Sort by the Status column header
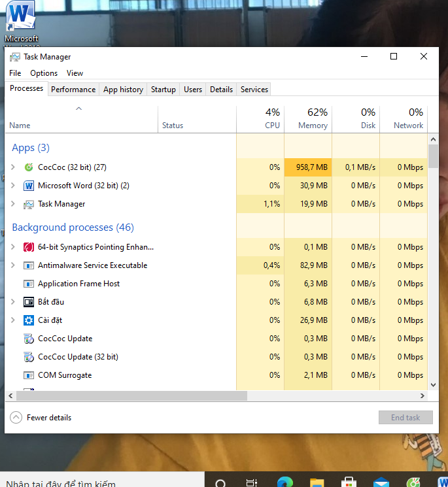Viewport: 448px width, 487px height. point(197,119)
